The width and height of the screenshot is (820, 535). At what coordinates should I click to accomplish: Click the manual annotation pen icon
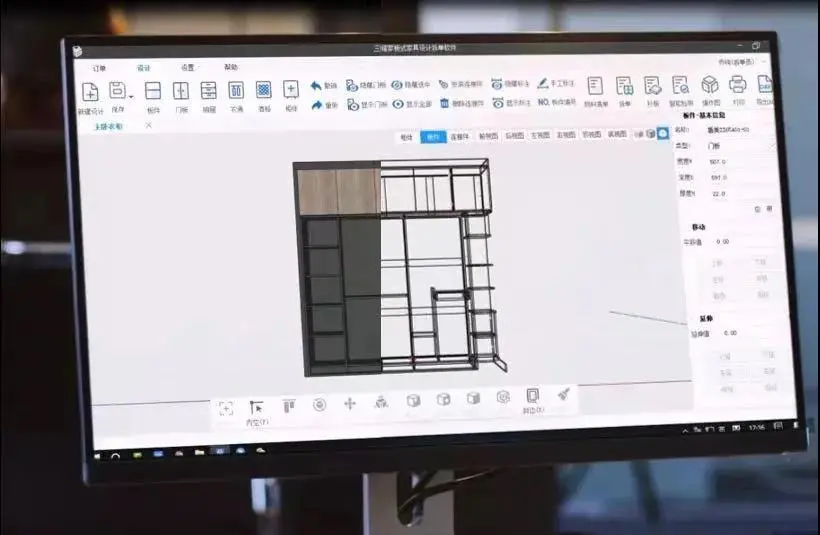(x=543, y=83)
